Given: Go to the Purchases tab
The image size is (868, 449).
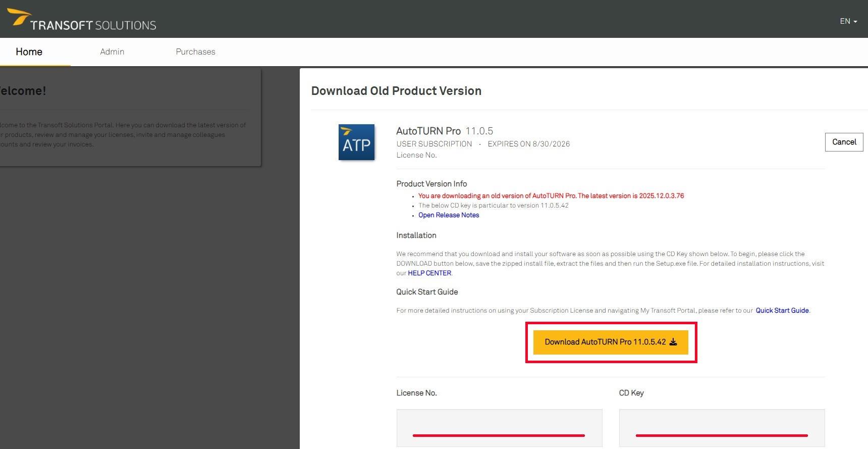Looking at the screenshot, I should coord(195,52).
